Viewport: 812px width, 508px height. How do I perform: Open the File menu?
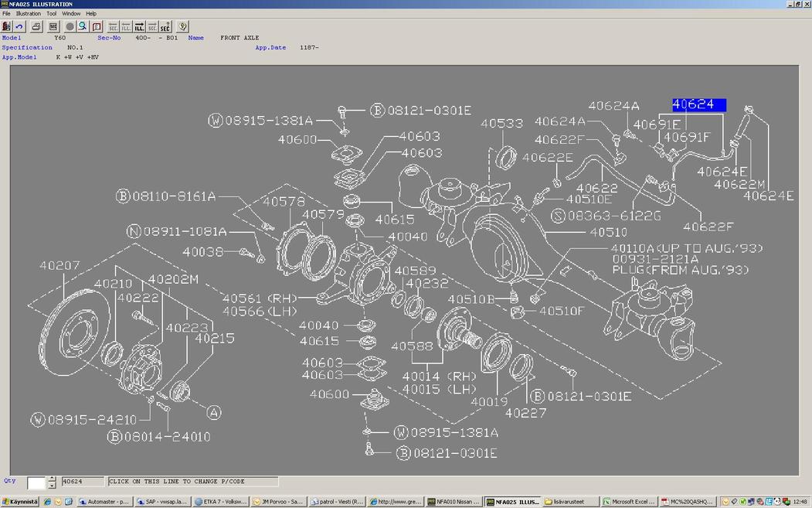[6, 14]
